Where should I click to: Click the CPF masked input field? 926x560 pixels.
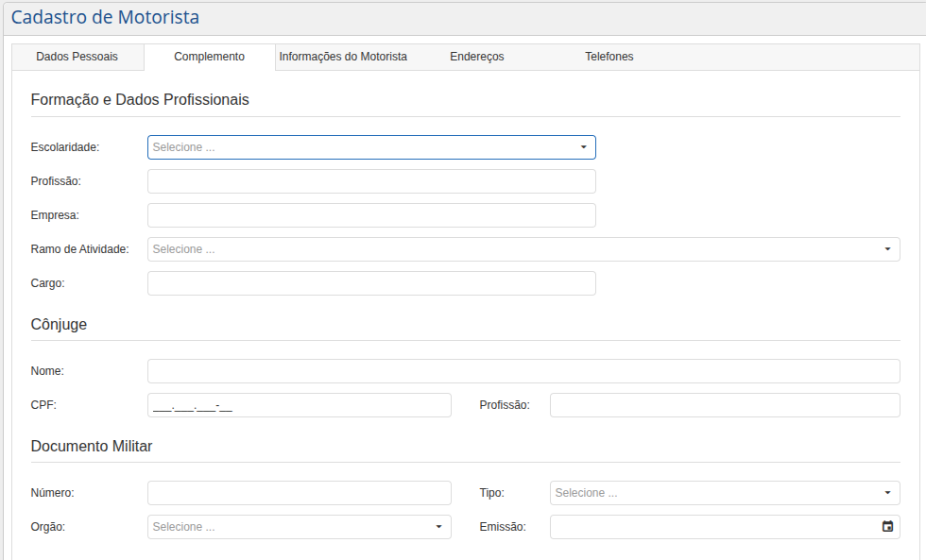coord(299,405)
